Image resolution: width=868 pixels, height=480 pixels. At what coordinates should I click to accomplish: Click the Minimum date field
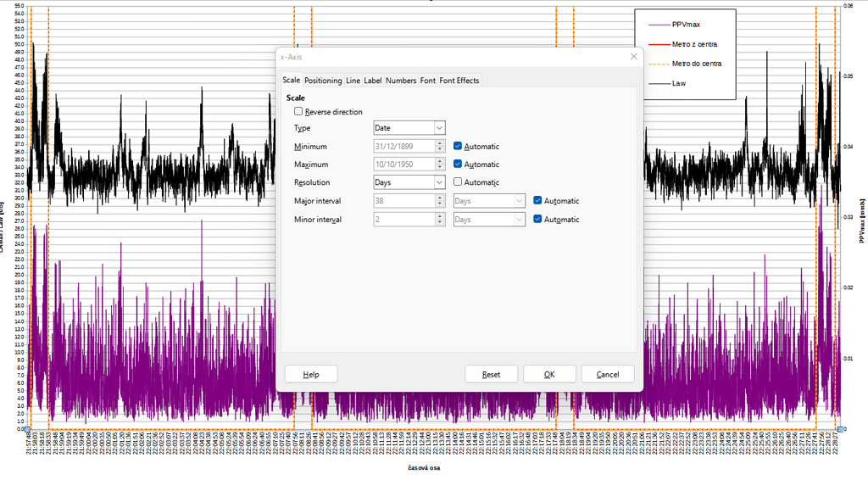click(404, 146)
